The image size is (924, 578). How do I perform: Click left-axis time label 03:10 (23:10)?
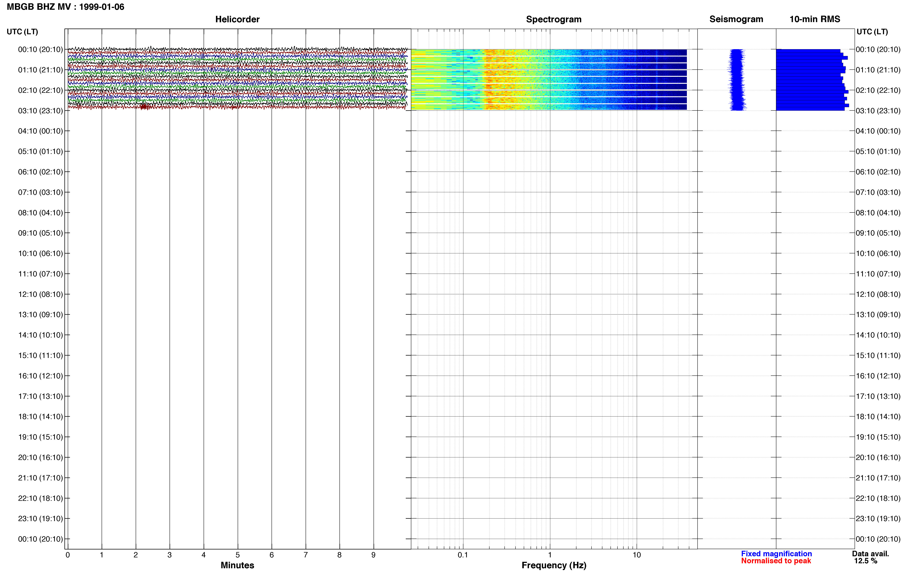(41, 111)
